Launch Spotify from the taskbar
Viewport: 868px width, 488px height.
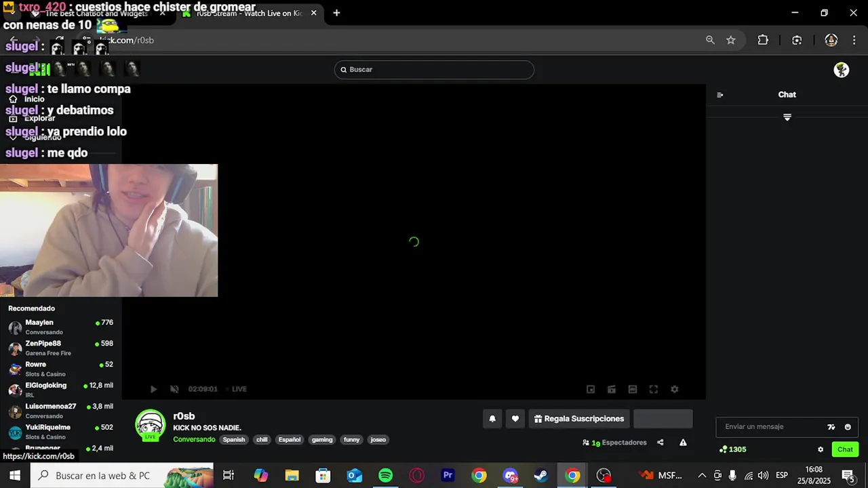[x=385, y=476]
